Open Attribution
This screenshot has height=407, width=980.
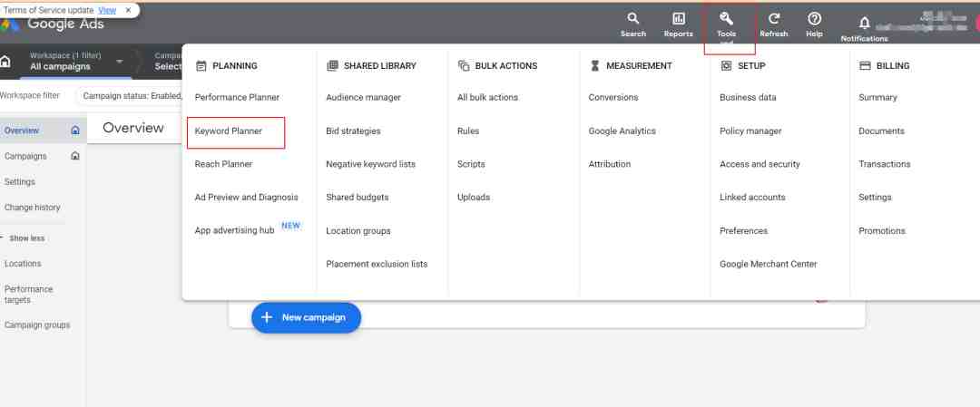[x=610, y=164]
